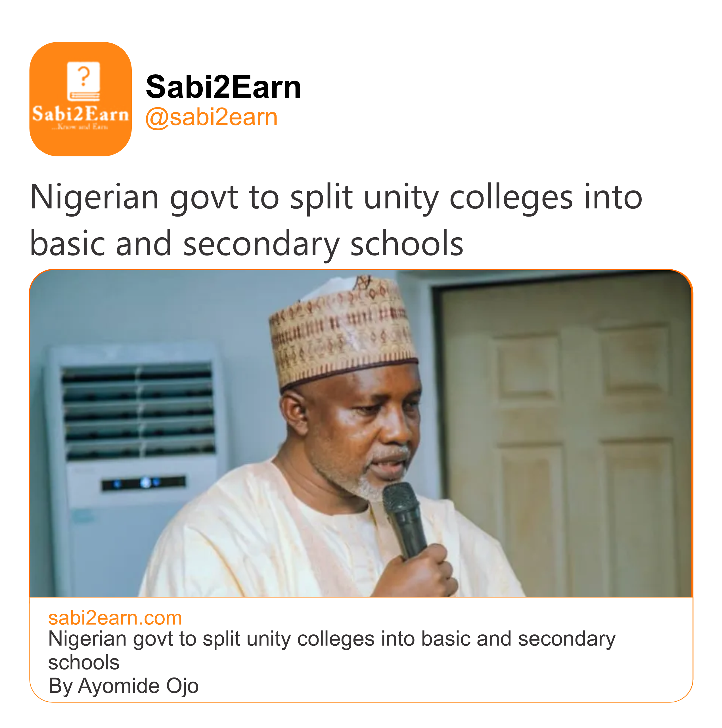The width and height of the screenshot is (722, 728).
Task: Click the 'Know and Earn' tagline in the logo
Action: 80,127
